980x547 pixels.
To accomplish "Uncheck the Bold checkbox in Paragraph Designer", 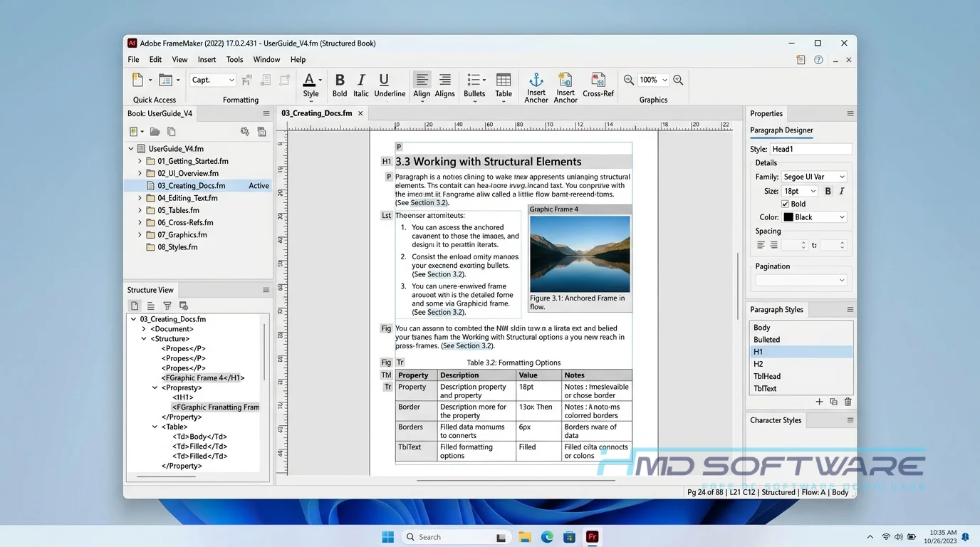I will click(x=786, y=204).
